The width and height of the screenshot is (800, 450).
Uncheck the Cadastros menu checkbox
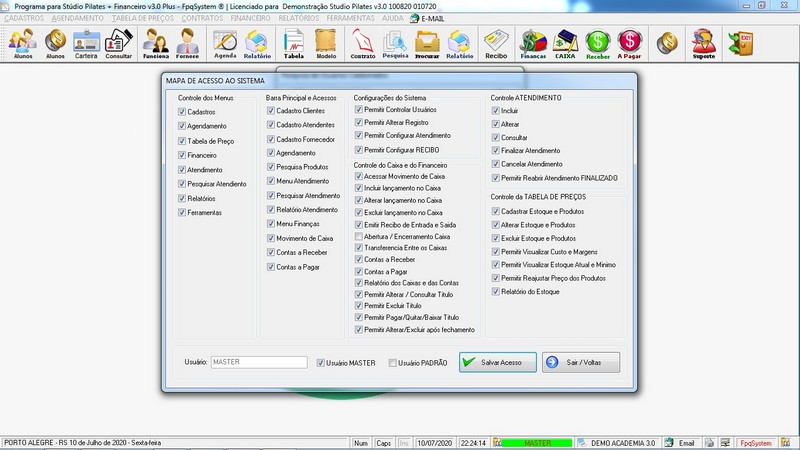point(182,111)
